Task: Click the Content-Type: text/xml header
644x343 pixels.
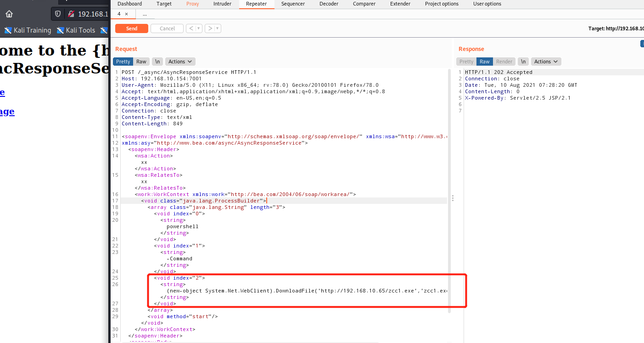Action: coord(157,117)
